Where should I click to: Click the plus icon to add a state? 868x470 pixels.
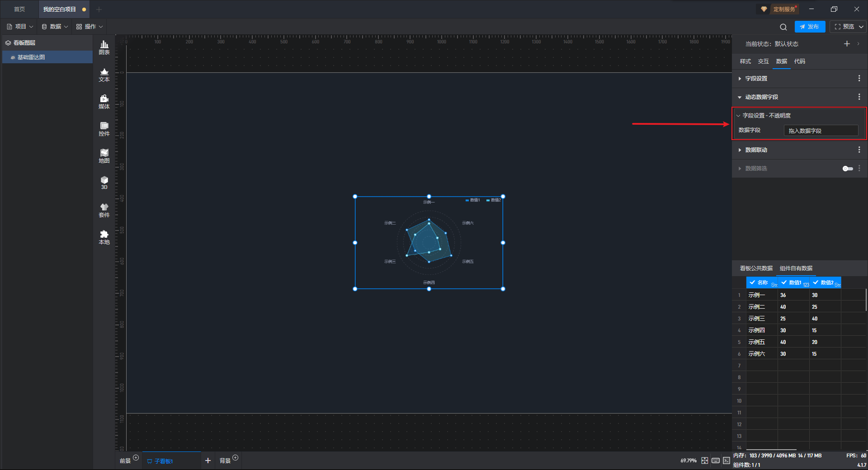point(847,44)
